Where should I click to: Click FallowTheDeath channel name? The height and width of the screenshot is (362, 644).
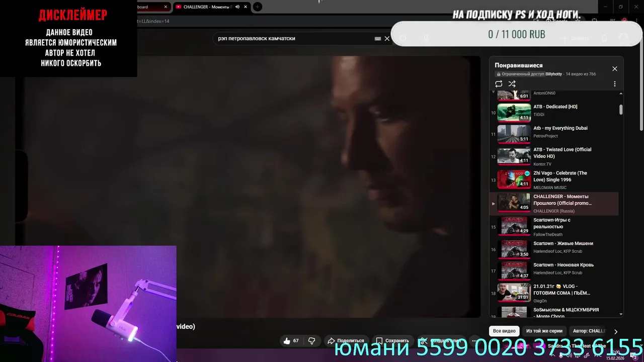pos(548,235)
